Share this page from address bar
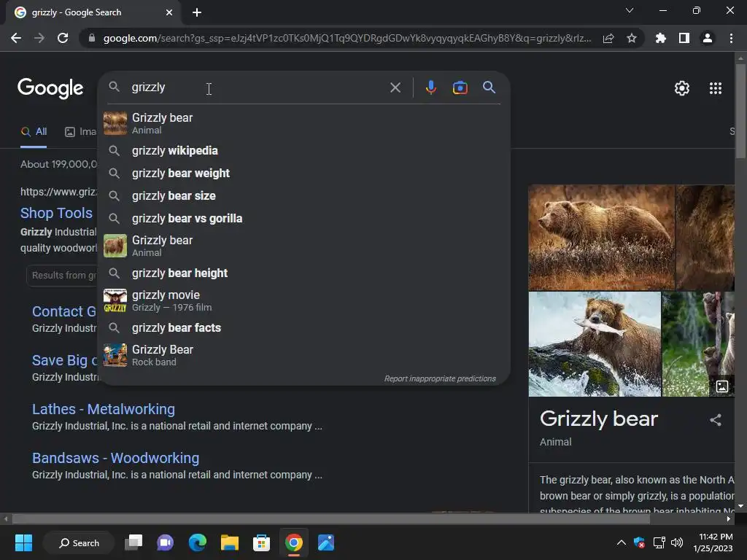This screenshot has height=560, width=747. pyautogui.click(x=608, y=38)
